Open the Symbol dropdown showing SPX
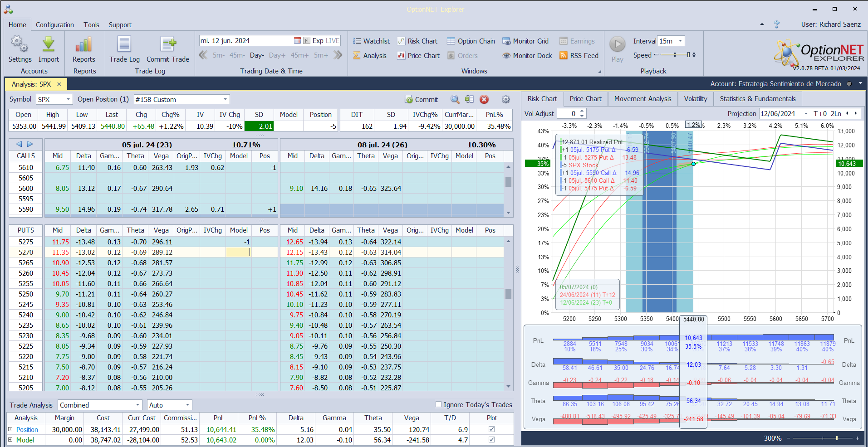This screenshot has width=868, height=447. [67, 99]
